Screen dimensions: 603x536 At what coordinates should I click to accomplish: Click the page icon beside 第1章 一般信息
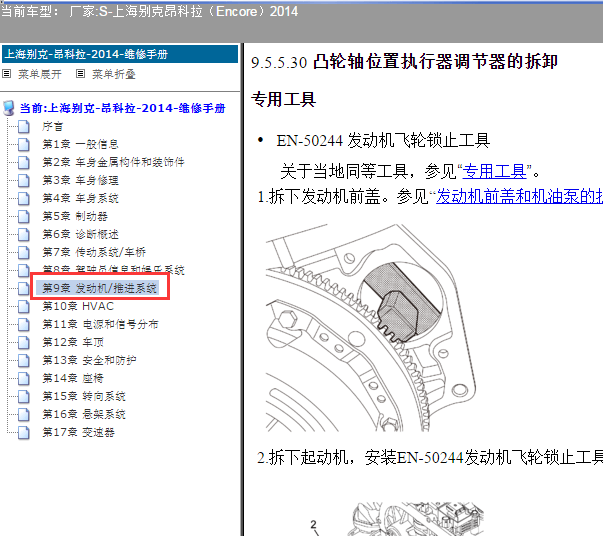pos(24,144)
